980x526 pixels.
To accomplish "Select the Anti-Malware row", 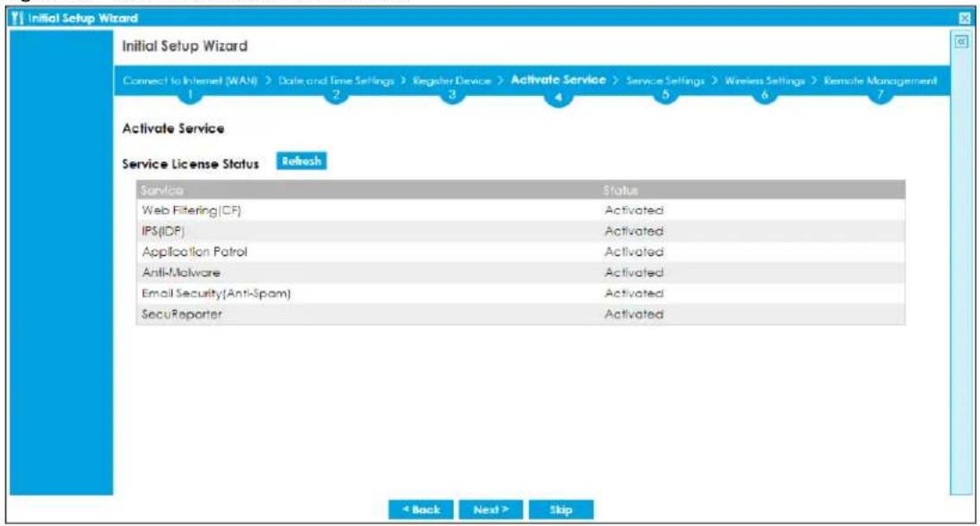I will [521, 272].
